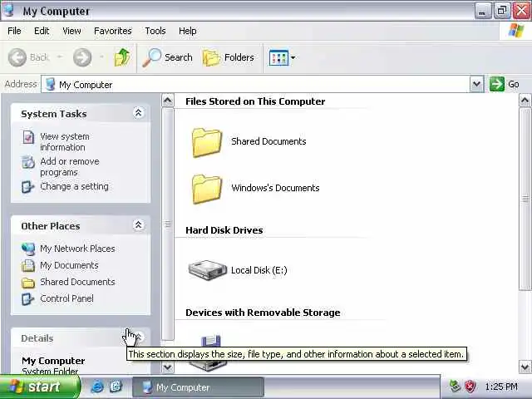Click the Shared Documents folder label

point(268,141)
